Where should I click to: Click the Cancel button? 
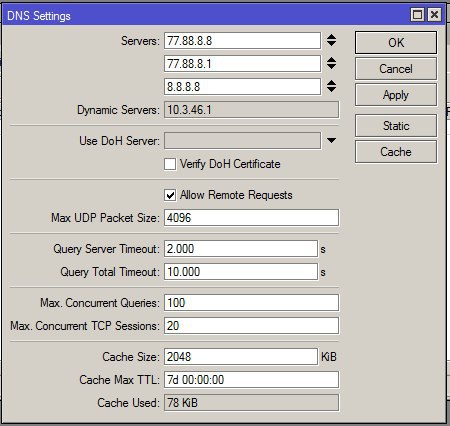tap(396, 69)
